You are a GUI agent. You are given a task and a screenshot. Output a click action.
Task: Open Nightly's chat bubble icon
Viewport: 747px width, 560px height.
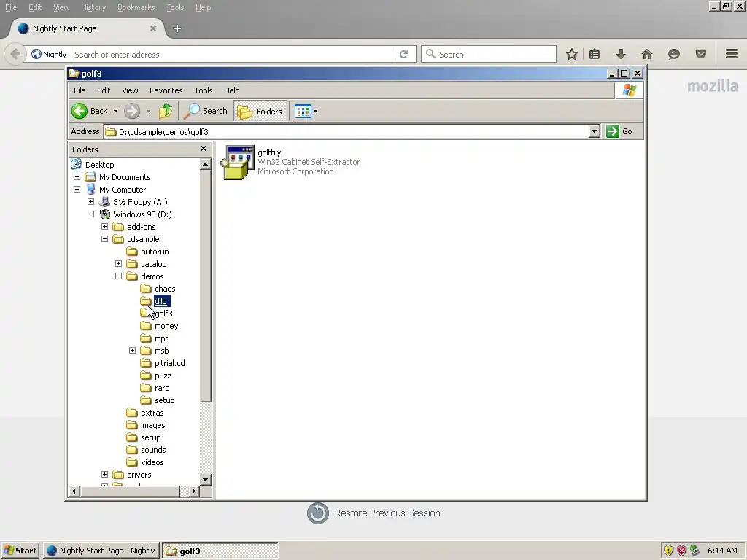[x=673, y=54]
